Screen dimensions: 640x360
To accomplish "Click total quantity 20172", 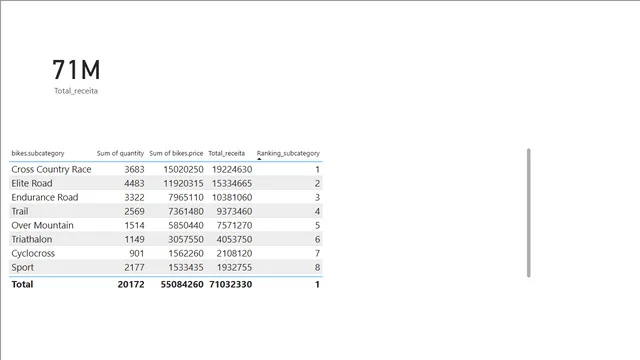I will click(x=131, y=284).
